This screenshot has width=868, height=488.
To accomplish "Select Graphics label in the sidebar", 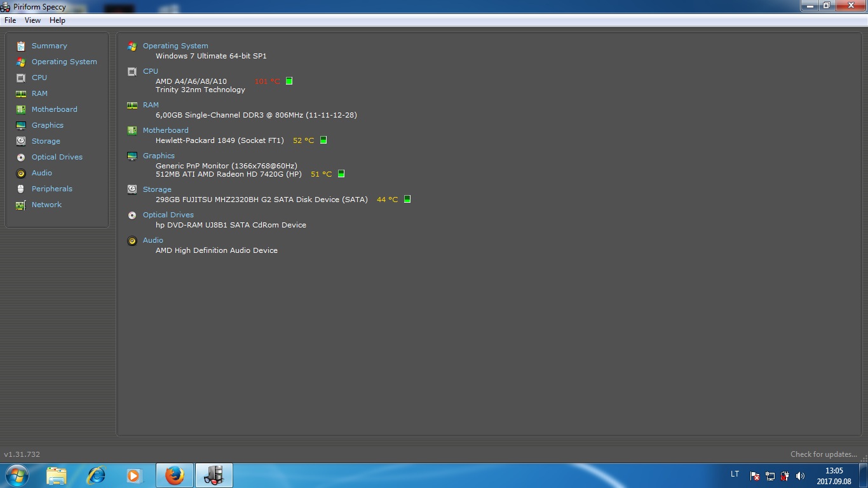I will pyautogui.click(x=48, y=125).
